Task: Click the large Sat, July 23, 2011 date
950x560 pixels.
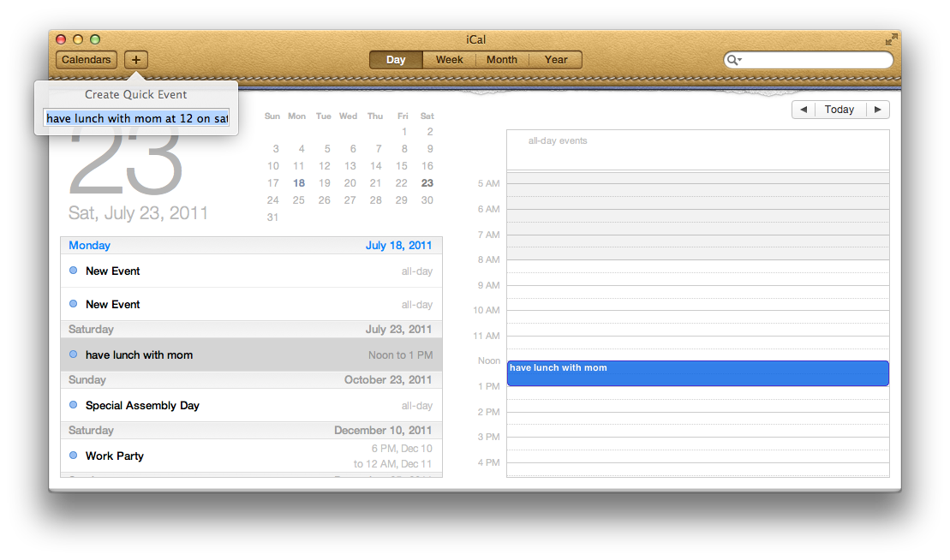Action: tap(138, 213)
